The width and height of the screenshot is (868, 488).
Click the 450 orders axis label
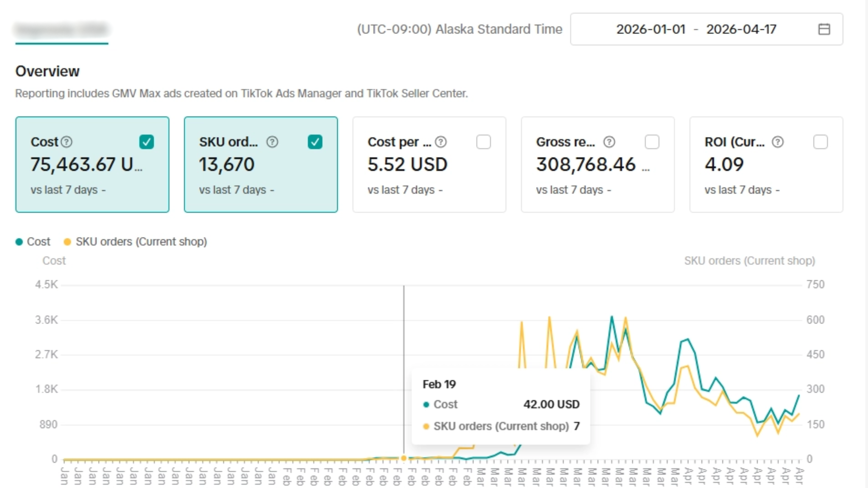(816, 354)
